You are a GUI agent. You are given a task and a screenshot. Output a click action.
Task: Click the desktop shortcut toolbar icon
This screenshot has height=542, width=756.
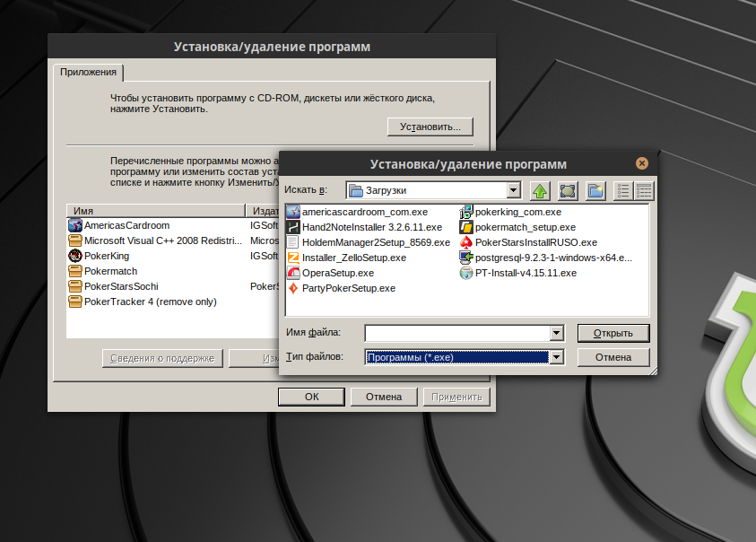pyautogui.click(x=568, y=190)
